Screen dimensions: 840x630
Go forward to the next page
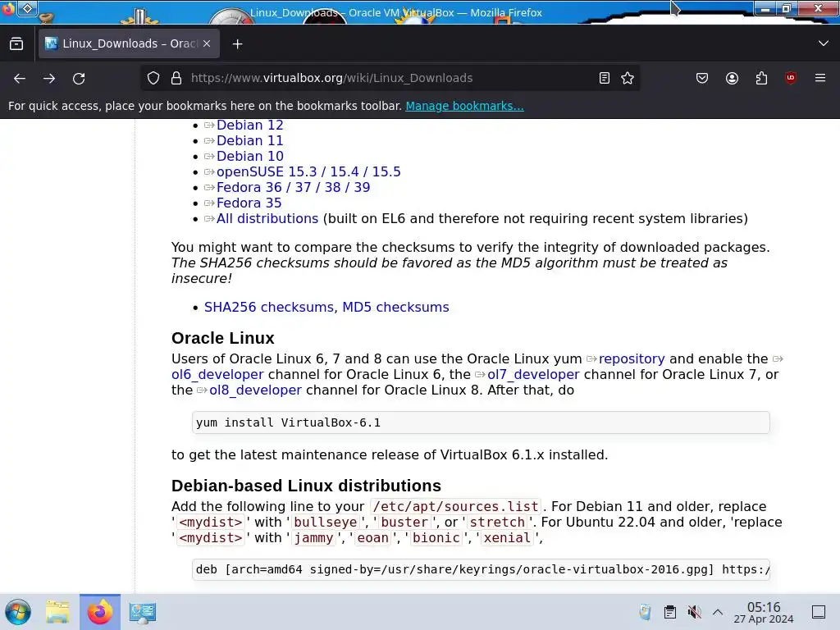click(x=49, y=78)
